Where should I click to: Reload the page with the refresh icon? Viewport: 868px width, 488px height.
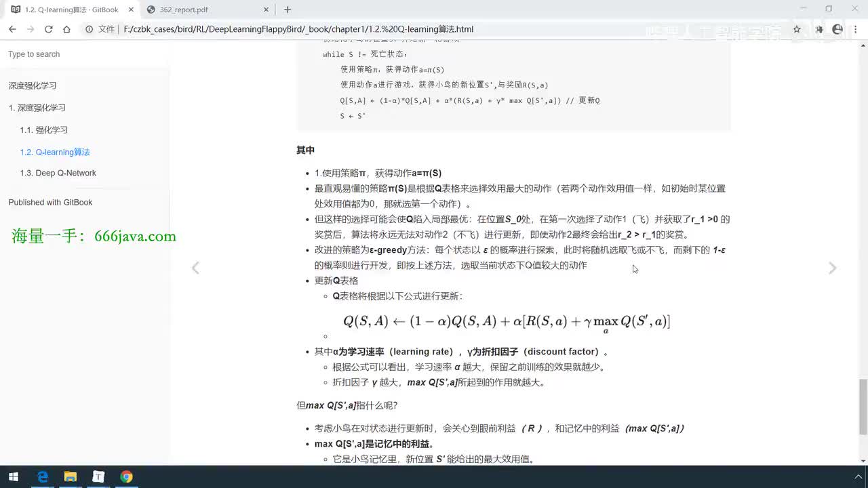[x=49, y=29]
